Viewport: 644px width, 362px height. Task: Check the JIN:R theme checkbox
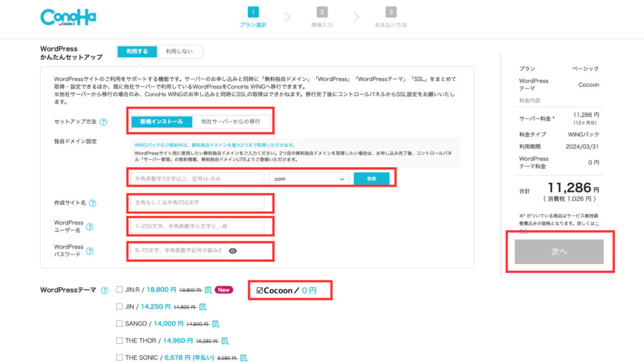tap(119, 290)
